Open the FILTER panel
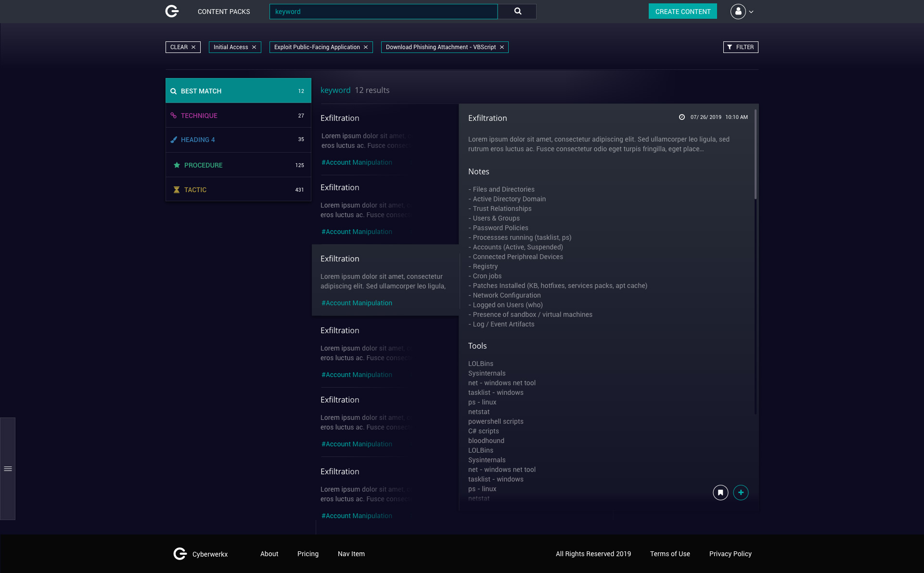Screen dimensions: 924x573 740,47
